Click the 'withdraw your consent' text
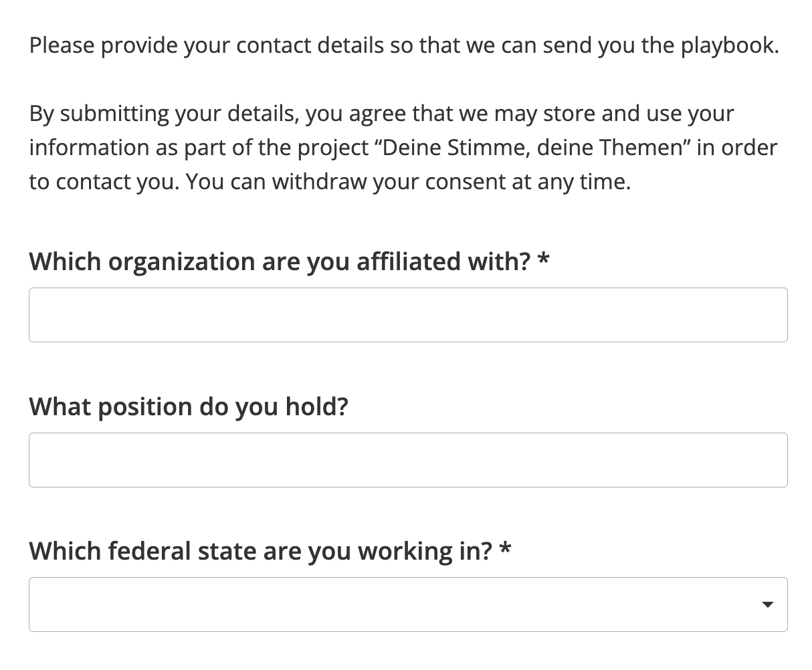The image size is (812, 670). pos(389,181)
